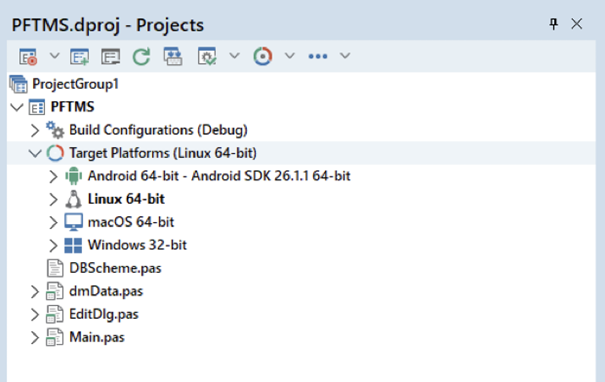This screenshot has width=605, height=382.
Task: Click the Remove Project toolbar icon
Action: point(110,56)
